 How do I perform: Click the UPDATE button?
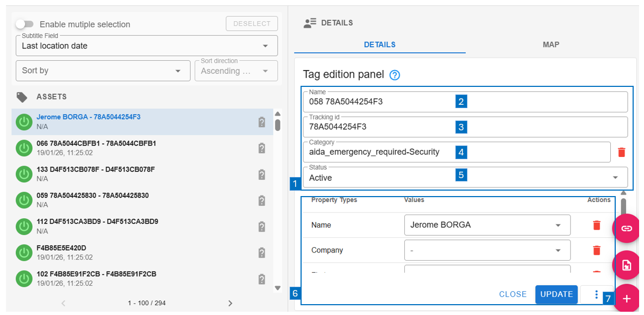point(557,294)
